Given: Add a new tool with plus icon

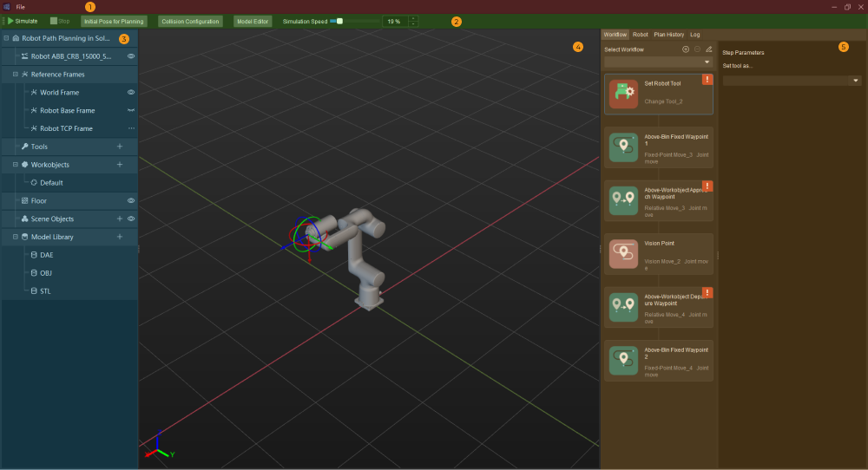Looking at the screenshot, I should click(120, 147).
